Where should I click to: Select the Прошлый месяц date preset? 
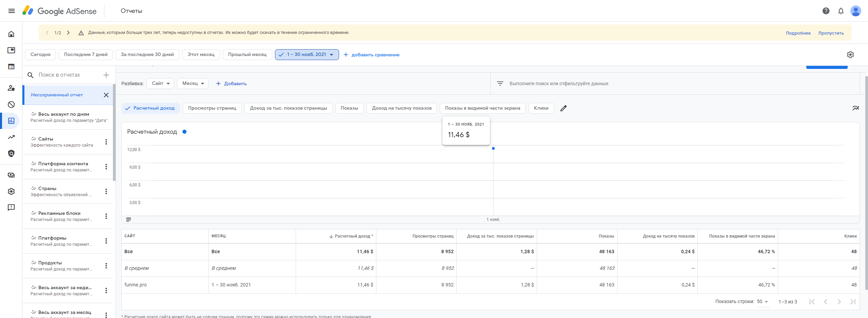point(247,55)
